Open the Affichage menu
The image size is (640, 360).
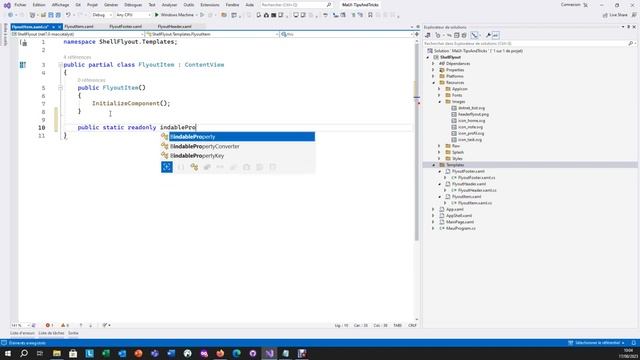tap(60, 5)
